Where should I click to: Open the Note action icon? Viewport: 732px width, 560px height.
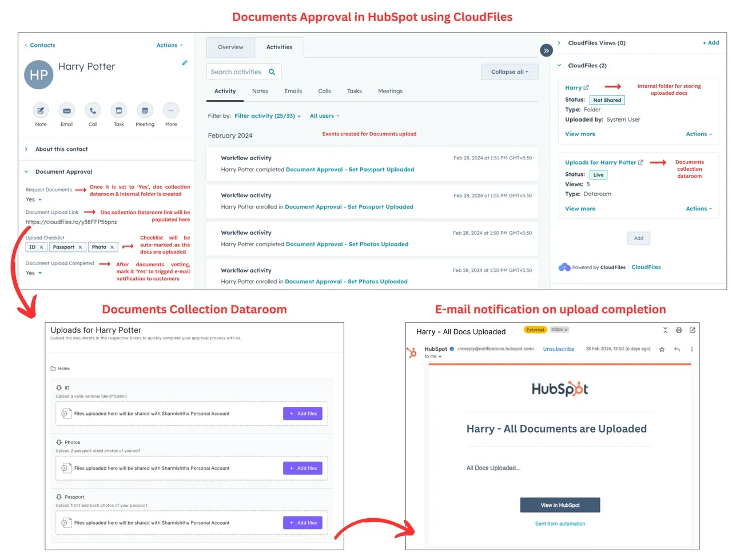tap(41, 110)
